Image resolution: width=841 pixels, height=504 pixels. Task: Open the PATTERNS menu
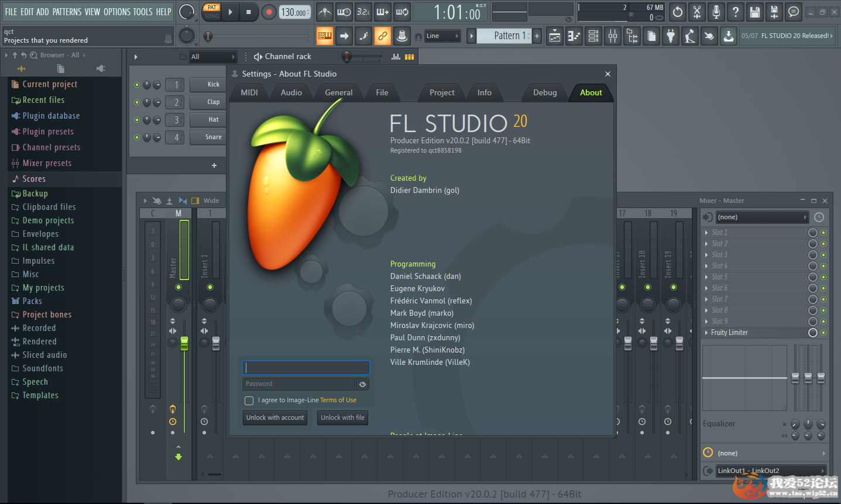tap(67, 12)
